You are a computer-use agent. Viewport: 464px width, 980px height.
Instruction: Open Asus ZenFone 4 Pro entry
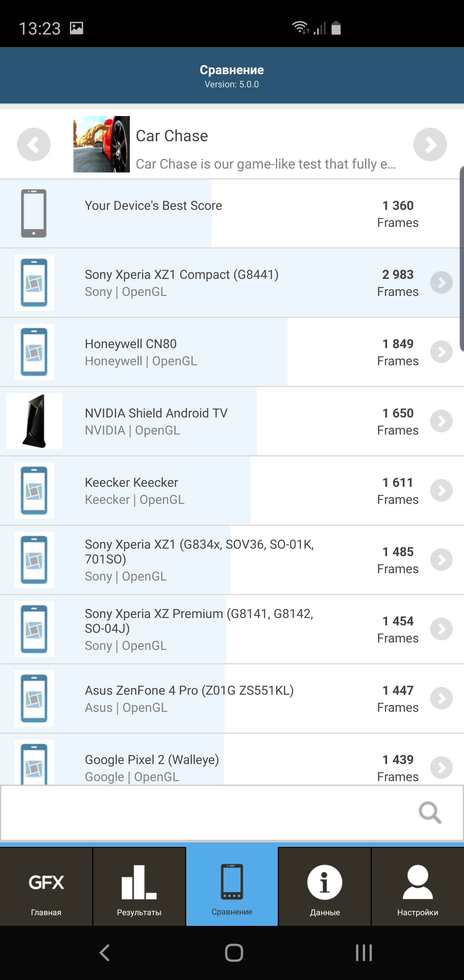189,699
